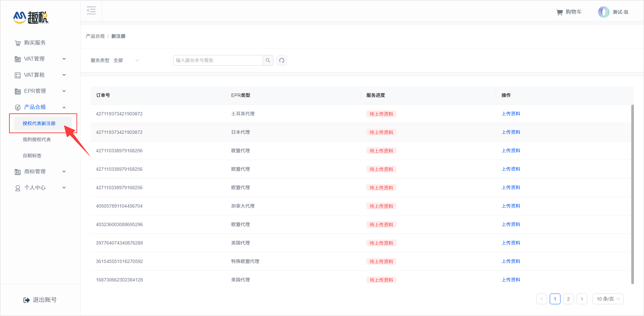This screenshot has height=316, width=644.
Task: Open the 10 条/页 page size dropdown
Action: tap(608, 299)
